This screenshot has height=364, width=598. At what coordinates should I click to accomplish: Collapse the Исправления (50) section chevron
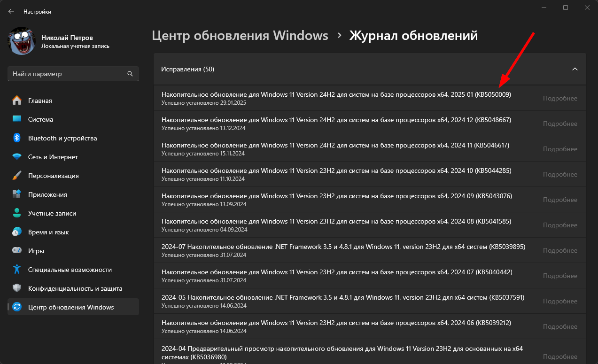point(575,69)
